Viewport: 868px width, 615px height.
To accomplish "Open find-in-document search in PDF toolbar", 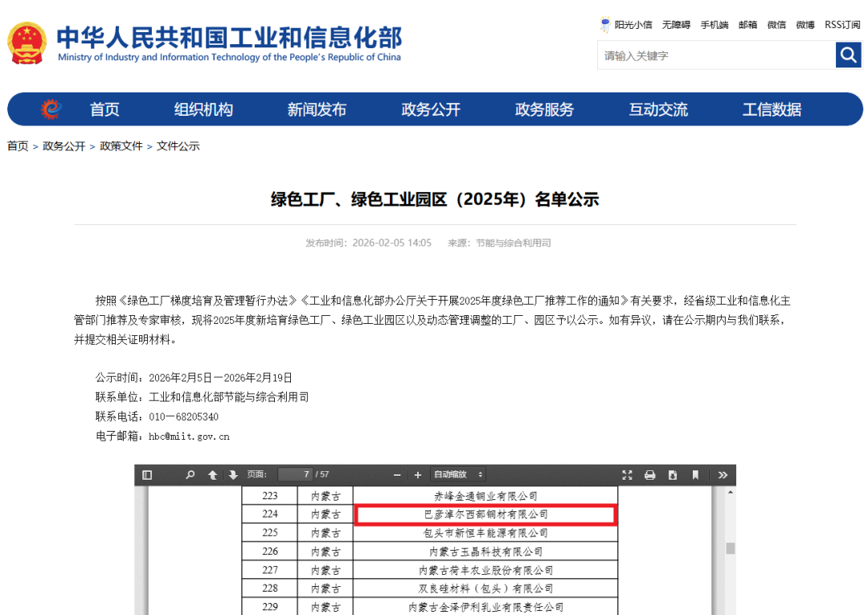I will tap(190, 475).
